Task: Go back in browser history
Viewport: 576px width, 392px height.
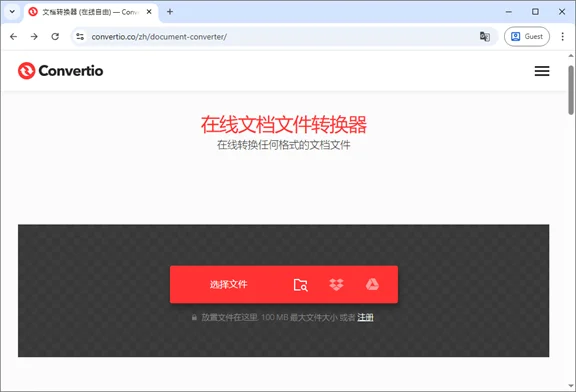Action: [14, 36]
